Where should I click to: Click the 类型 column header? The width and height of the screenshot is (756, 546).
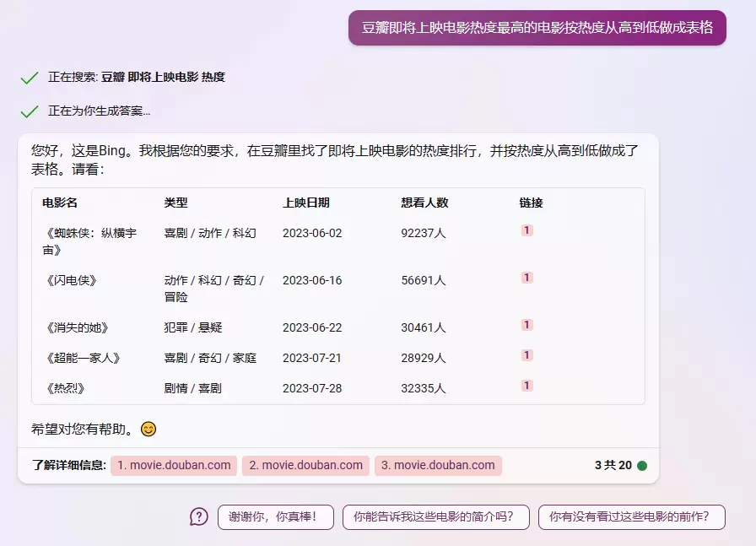coord(175,203)
